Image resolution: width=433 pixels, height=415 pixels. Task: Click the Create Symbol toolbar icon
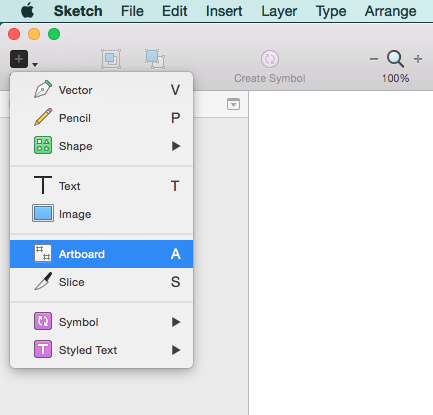(270, 59)
